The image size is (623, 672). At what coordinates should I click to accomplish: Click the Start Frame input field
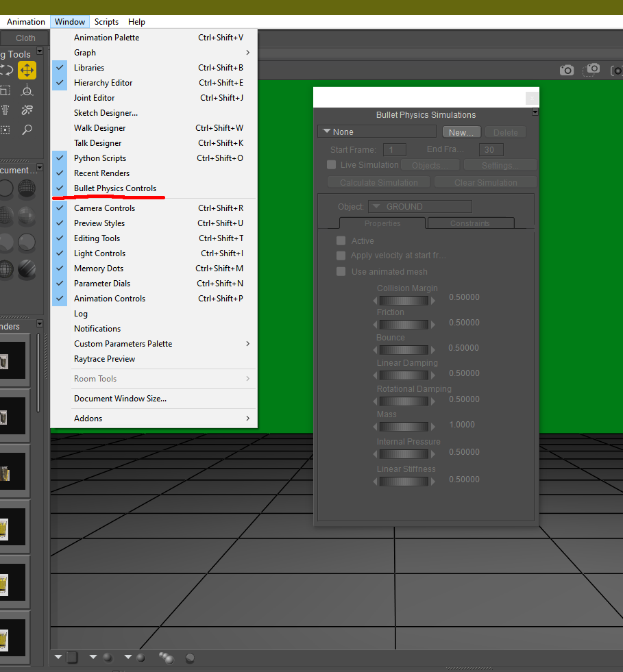(x=395, y=149)
